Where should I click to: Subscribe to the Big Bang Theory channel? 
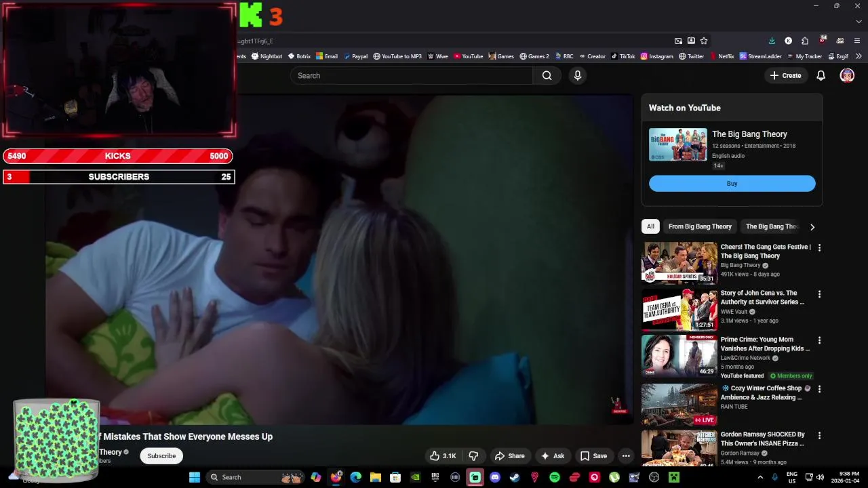click(x=161, y=456)
